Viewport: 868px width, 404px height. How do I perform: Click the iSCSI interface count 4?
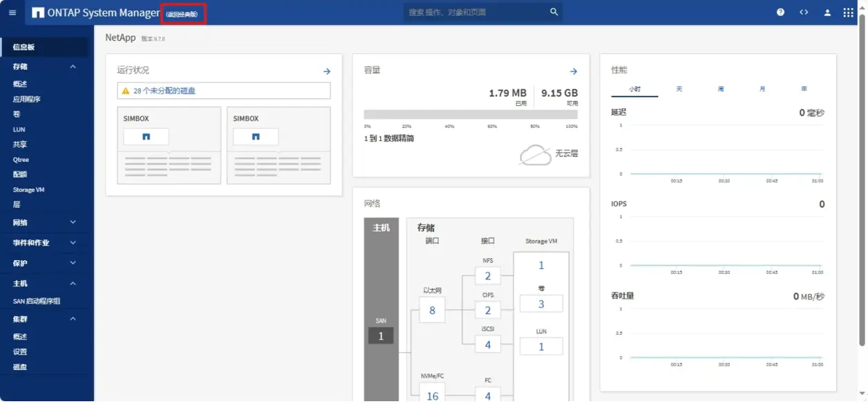[488, 345]
